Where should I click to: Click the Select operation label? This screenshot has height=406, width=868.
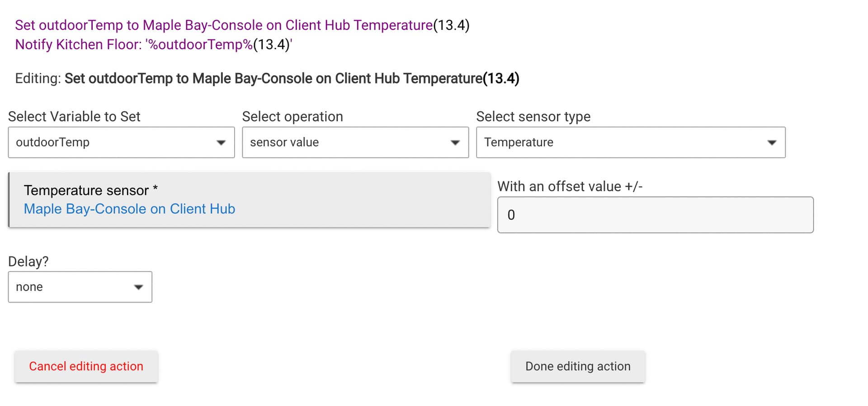pos(292,117)
